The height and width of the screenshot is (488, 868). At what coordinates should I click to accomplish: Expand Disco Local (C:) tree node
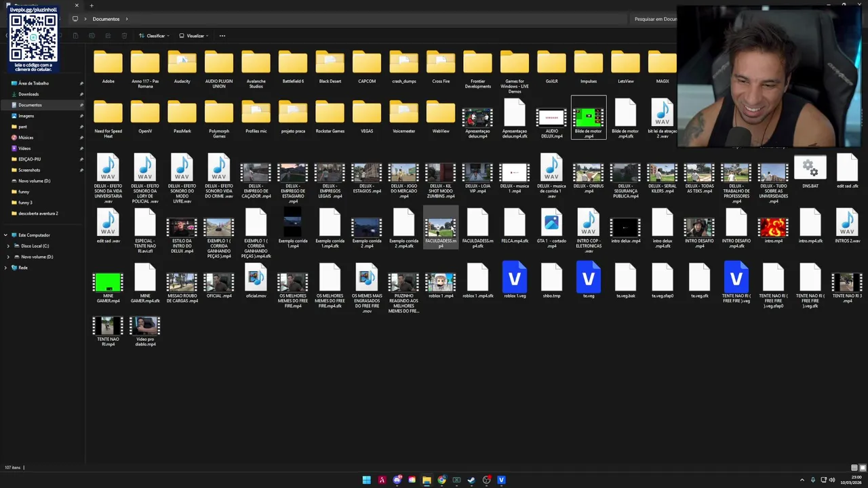[8, 246]
